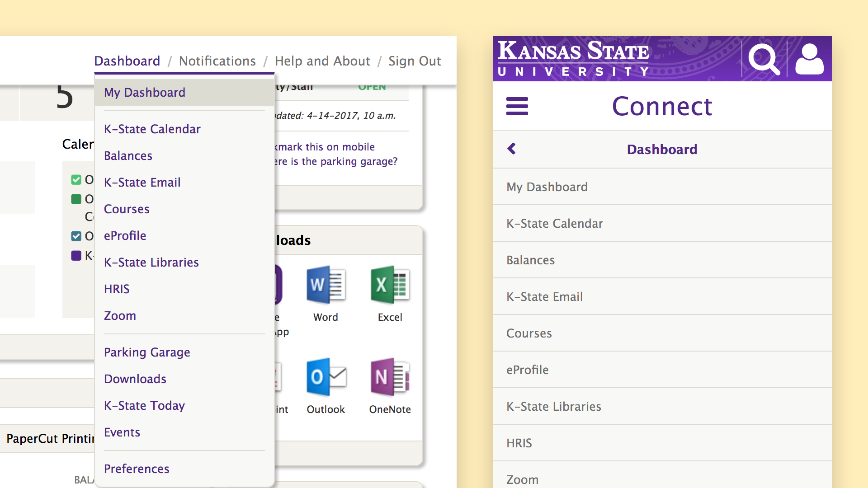Click Sign Out in top navigation
This screenshot has height=488, width=868.
coord(415,61)
